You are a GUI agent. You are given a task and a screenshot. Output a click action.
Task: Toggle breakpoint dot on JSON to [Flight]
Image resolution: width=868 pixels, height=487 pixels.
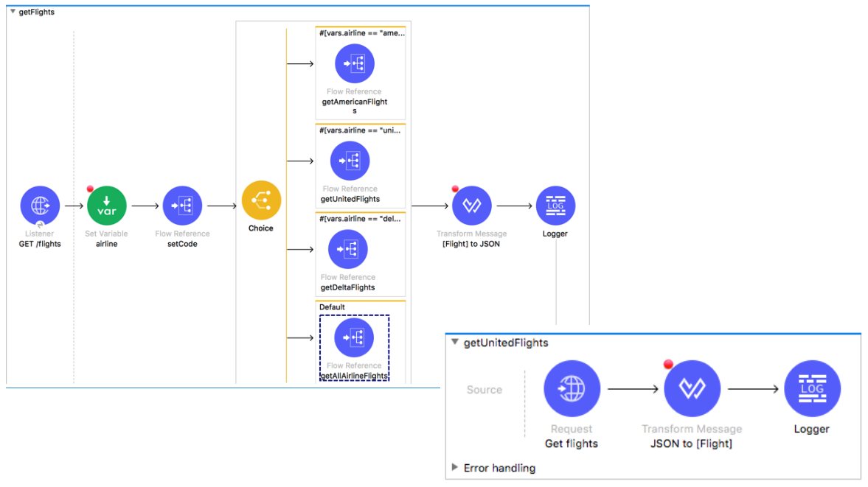click(x=668, y=364)
